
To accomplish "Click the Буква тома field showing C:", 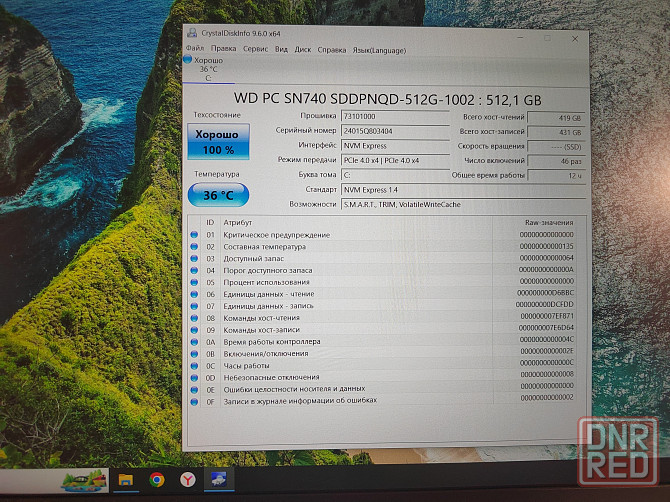I will 395,175.
